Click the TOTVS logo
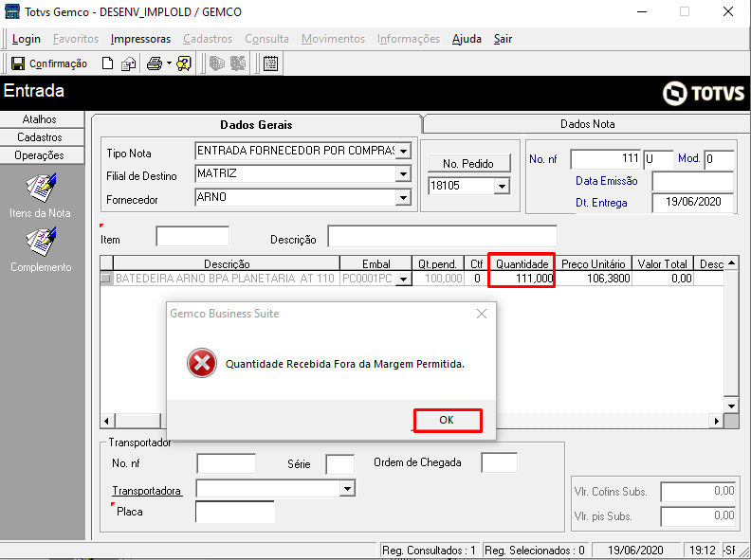The height and width of the screenshot is (560, 751). click(704, 93)
